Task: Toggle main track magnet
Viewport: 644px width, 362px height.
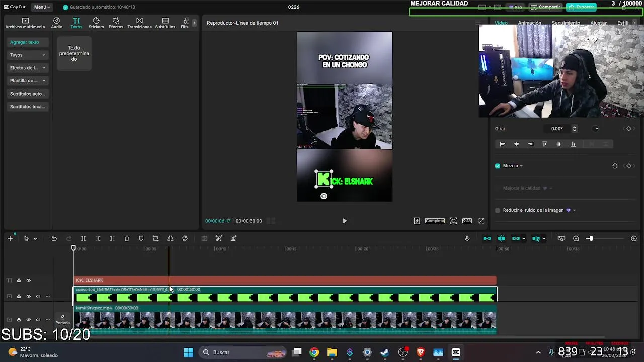Action: 487,238
